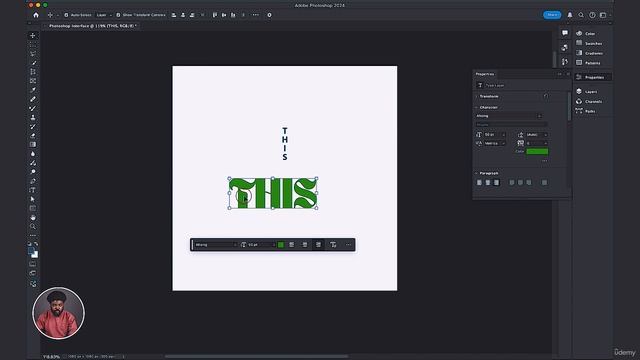Select the Magic Wand selection tool

pos(33,63)
